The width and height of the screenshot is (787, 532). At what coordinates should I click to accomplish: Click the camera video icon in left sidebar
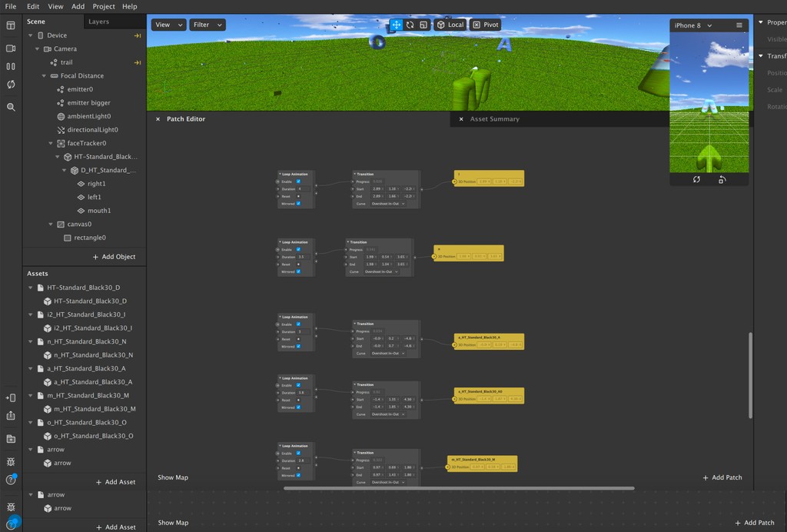pyautogui.click(x=11, y=48)
